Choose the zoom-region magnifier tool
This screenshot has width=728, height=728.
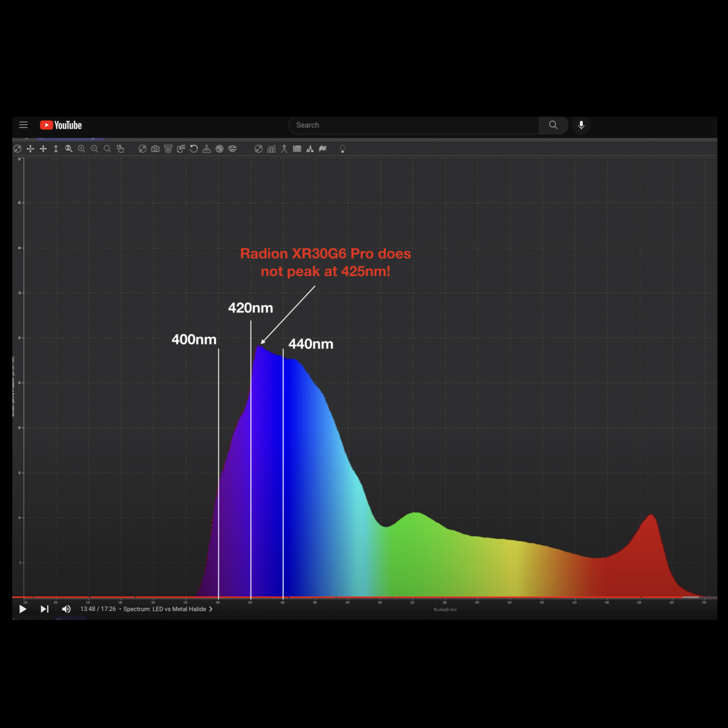[x=69, y=149]
